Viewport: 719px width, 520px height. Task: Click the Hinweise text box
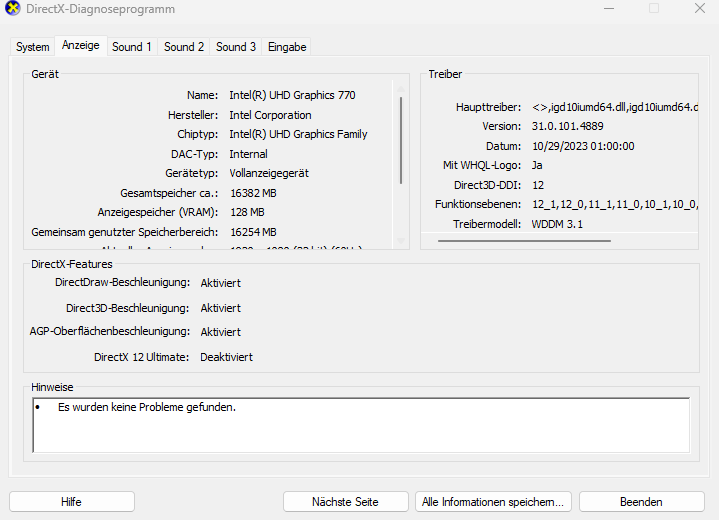click(361, 425)
